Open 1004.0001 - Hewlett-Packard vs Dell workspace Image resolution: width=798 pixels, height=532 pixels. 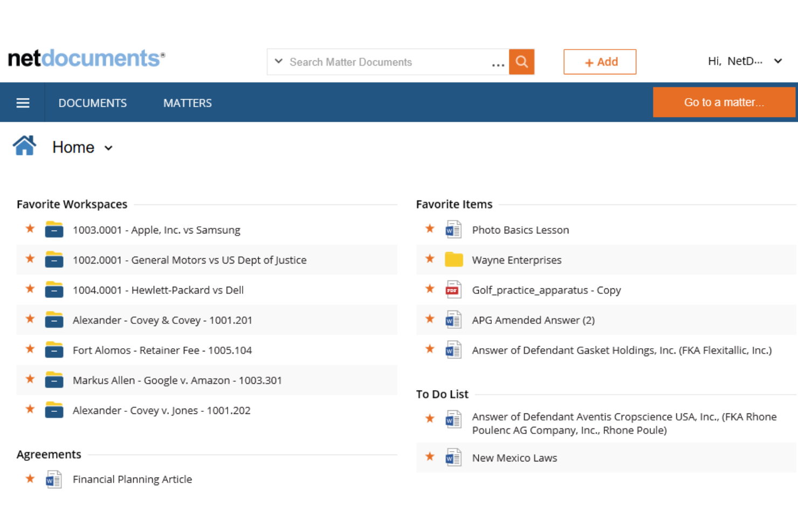(158, 291)
